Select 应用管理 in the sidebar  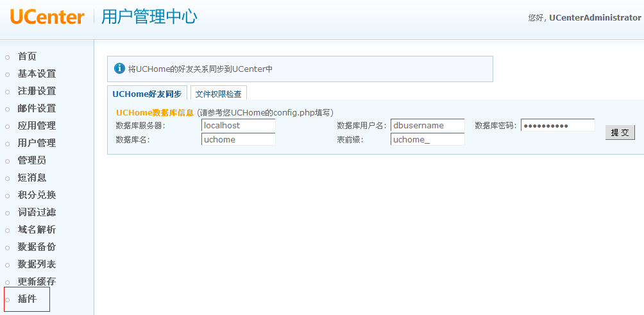tap(37, 126)
